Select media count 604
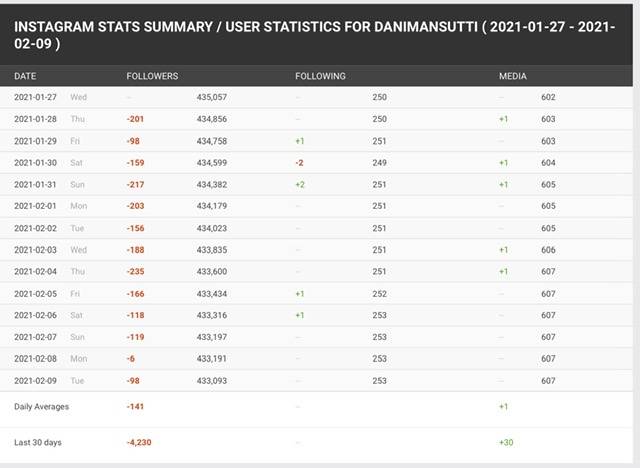640x468 pixels. point(548,163)
